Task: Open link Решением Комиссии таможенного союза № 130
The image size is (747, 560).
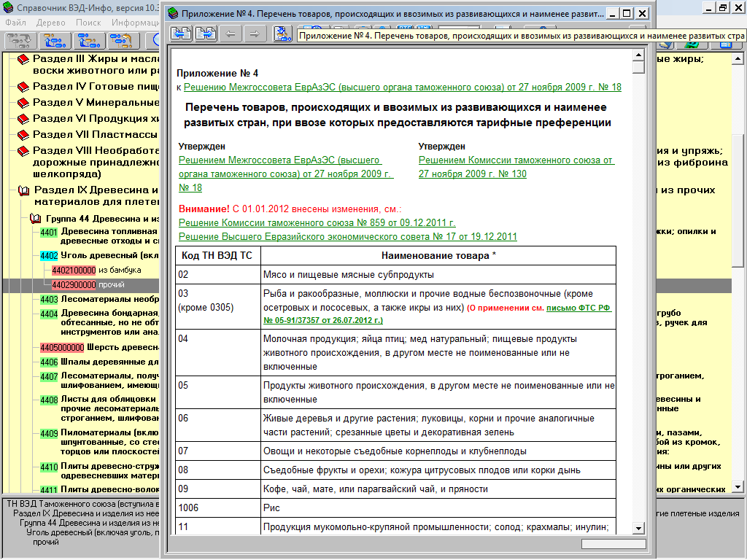Action: [516, 167]
